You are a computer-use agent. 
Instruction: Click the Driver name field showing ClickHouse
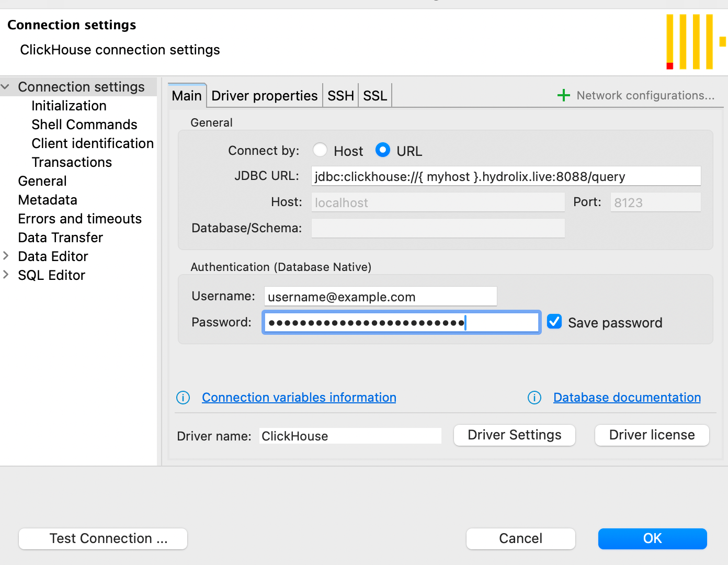(350, 436)
